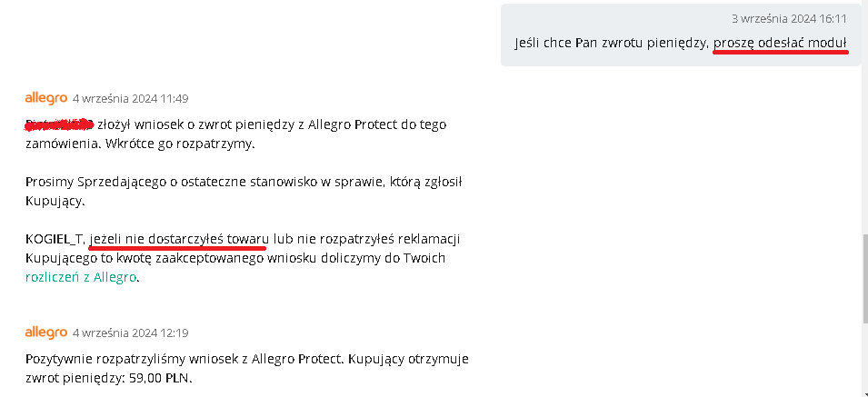Click the KOGIEL_T username text
Viewport: 868px width, 397px height.
coord(55,240)
